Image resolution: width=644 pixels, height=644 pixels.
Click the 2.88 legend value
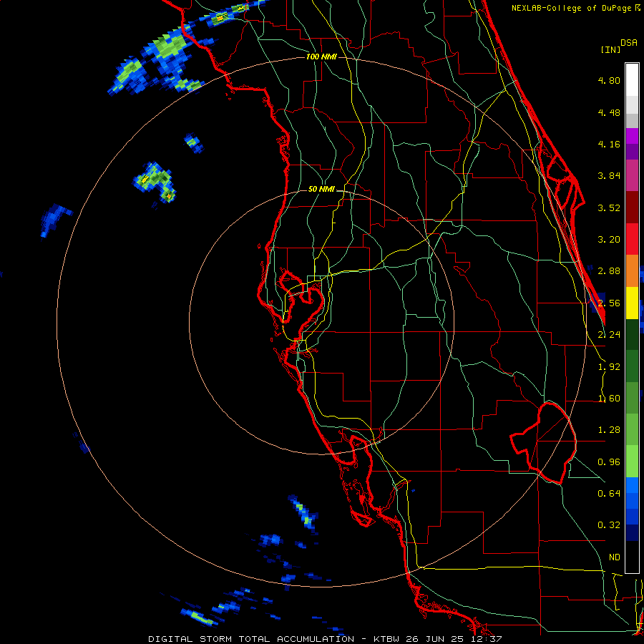(x=609, y=271)
